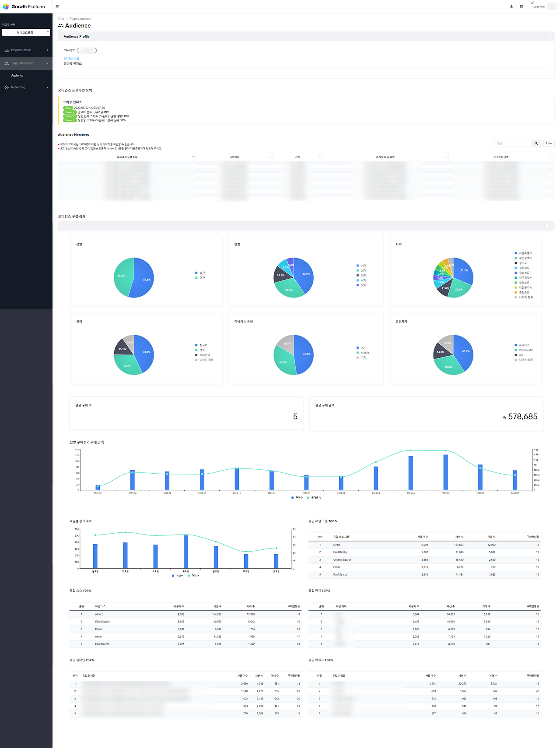This screenshot has width=560, height=748.
Task: Collapse the Target Audience menu
Action: (26, 63)
